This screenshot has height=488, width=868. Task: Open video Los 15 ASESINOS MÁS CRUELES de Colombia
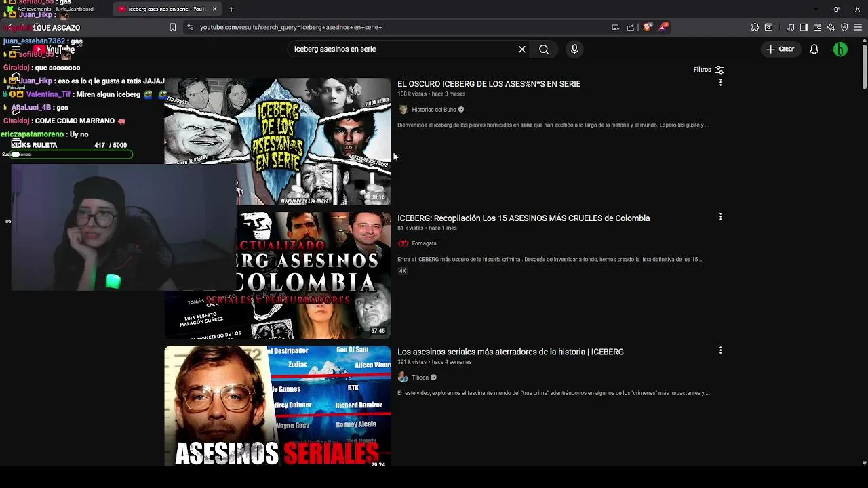pyautogui.click(x=524, y=218)
